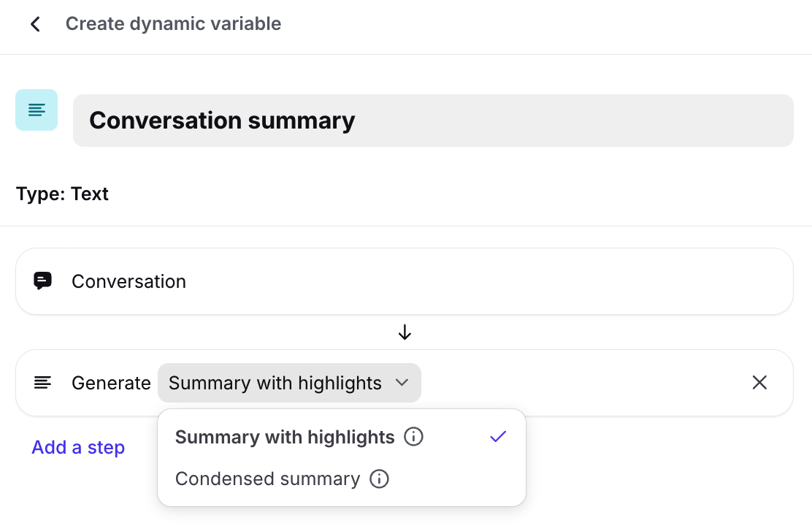Edit the Conversation summary name field
The image size is (812, 526).
432,121
